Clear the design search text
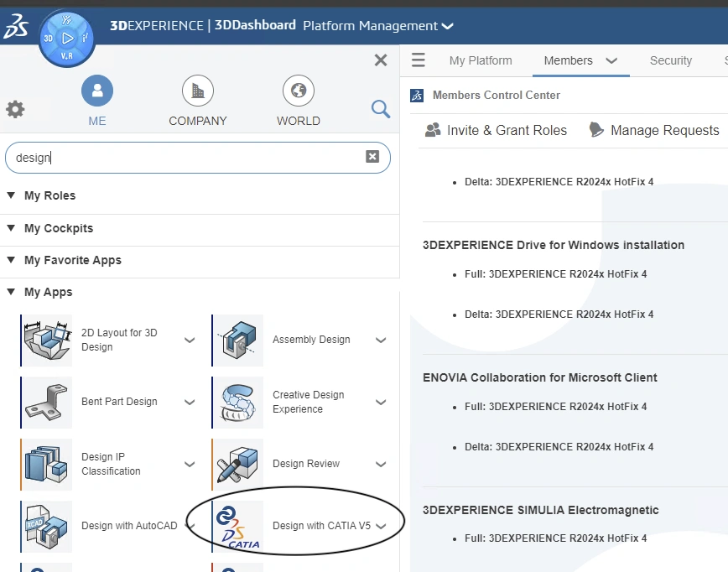The width and height of the screenshot is (728, 572). click(x=372, y=157)
